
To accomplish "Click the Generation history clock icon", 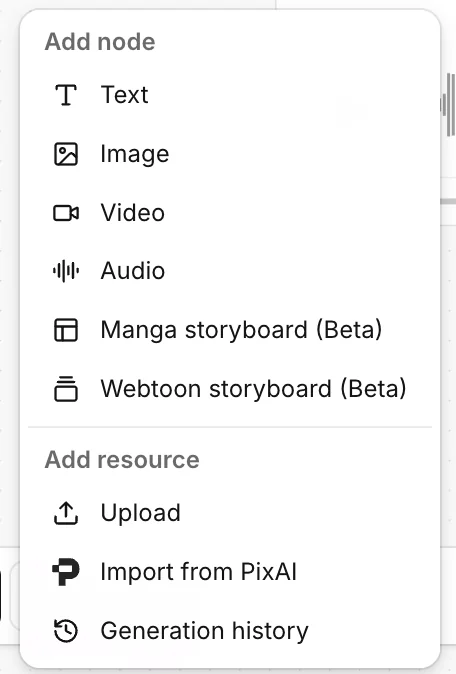I will click(66, 631).
